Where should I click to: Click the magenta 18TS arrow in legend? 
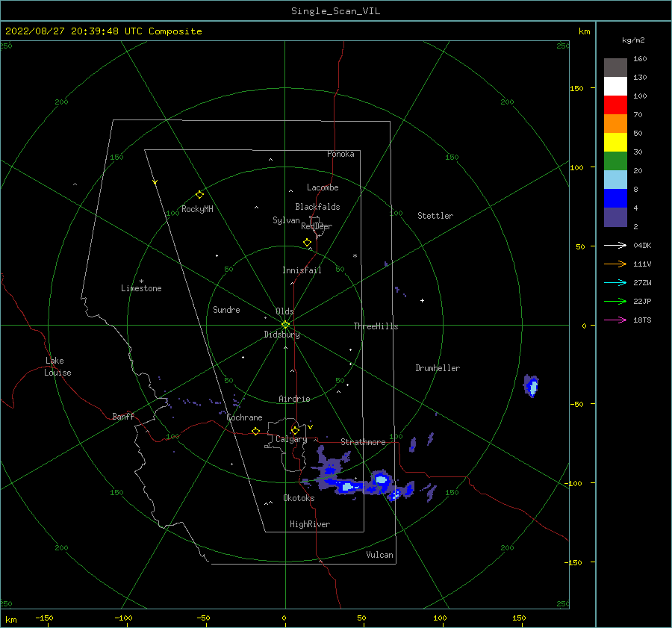[615, 320]
